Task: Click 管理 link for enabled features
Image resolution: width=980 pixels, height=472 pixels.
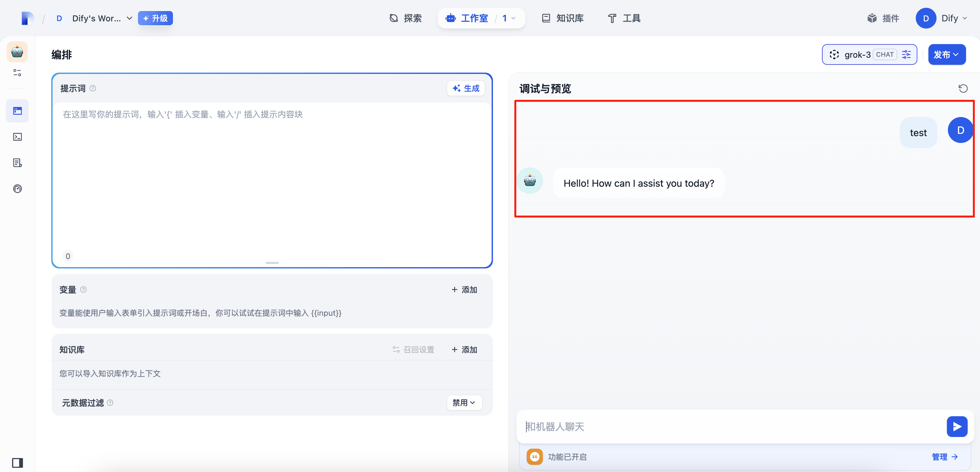Action: [944, 456]
